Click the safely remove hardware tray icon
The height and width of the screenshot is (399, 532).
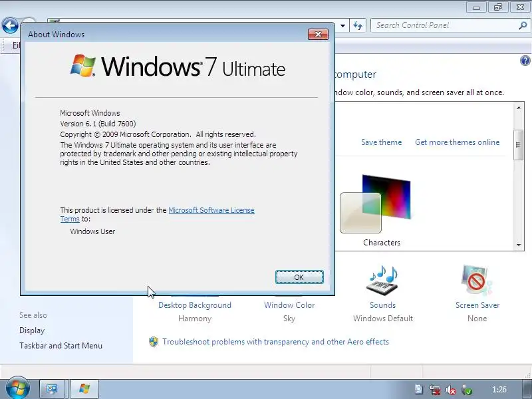point(467,390)
